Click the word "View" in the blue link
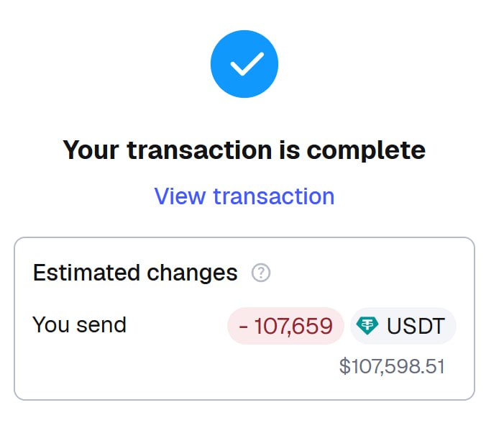This screenshot has width=504, height=428. click(180, 196)
